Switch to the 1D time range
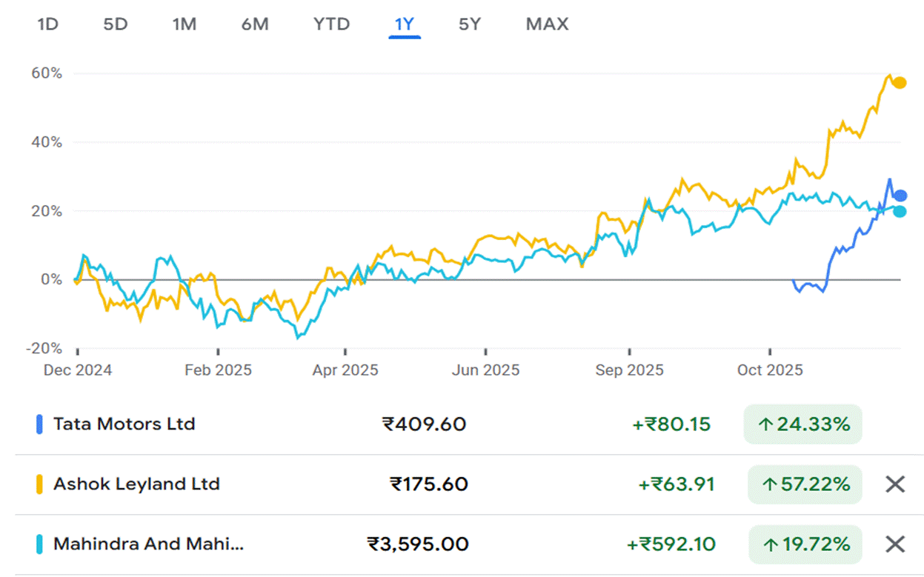 click(x=47, y=24)
